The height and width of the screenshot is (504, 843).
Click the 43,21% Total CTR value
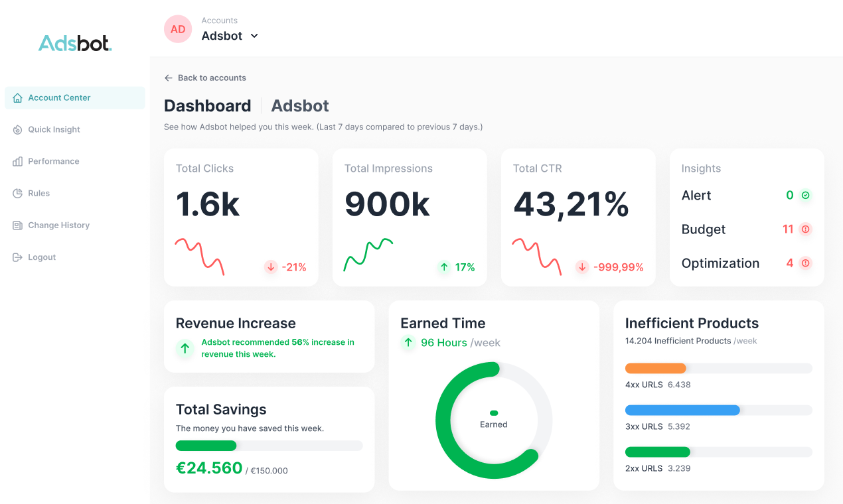[x=571, y=204]
